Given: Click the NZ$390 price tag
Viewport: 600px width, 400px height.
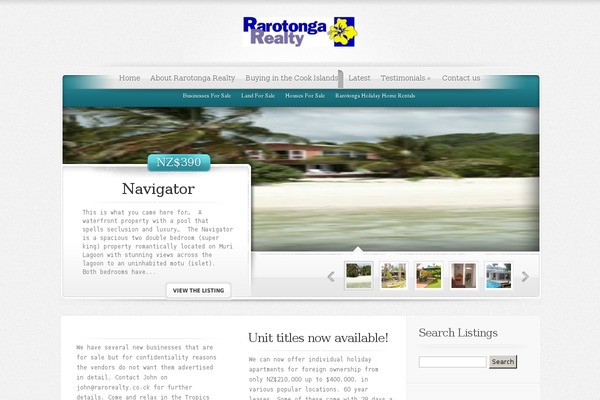Looking at the screenshot, I should pos(179,162).
